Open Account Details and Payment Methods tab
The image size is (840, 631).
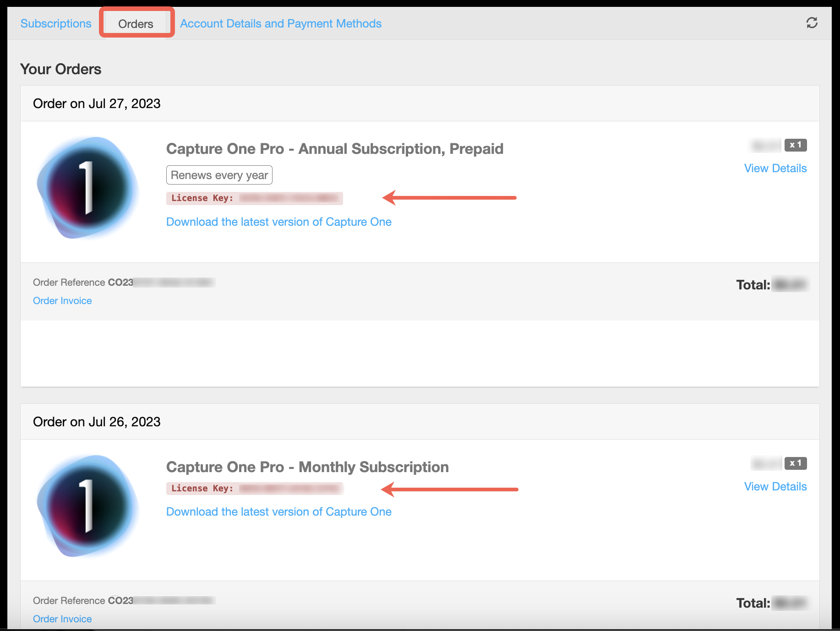pyautogui.click(x=281, y=23)
